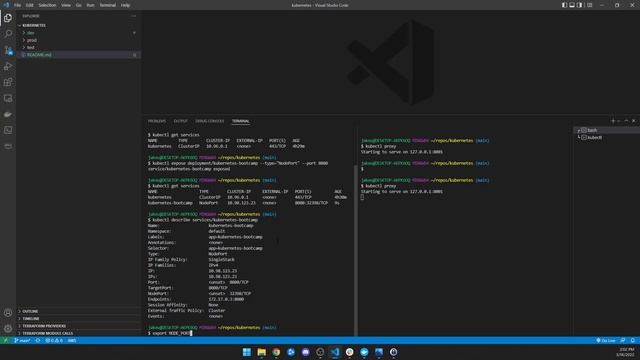640x360 pixels.
Task: Open File Explorer from the taskbar
Action: click(x=261, y=352)
